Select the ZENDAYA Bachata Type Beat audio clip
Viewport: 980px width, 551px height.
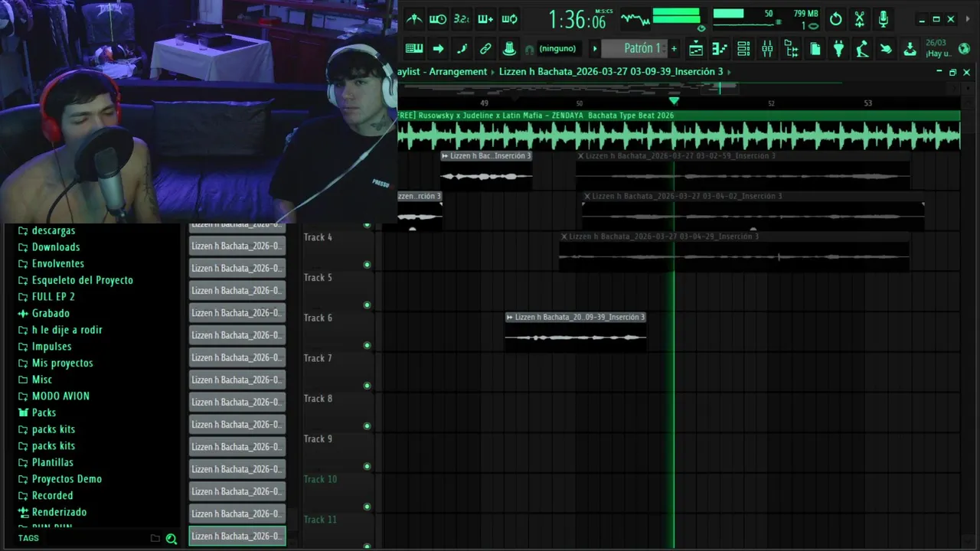[678, 131]
